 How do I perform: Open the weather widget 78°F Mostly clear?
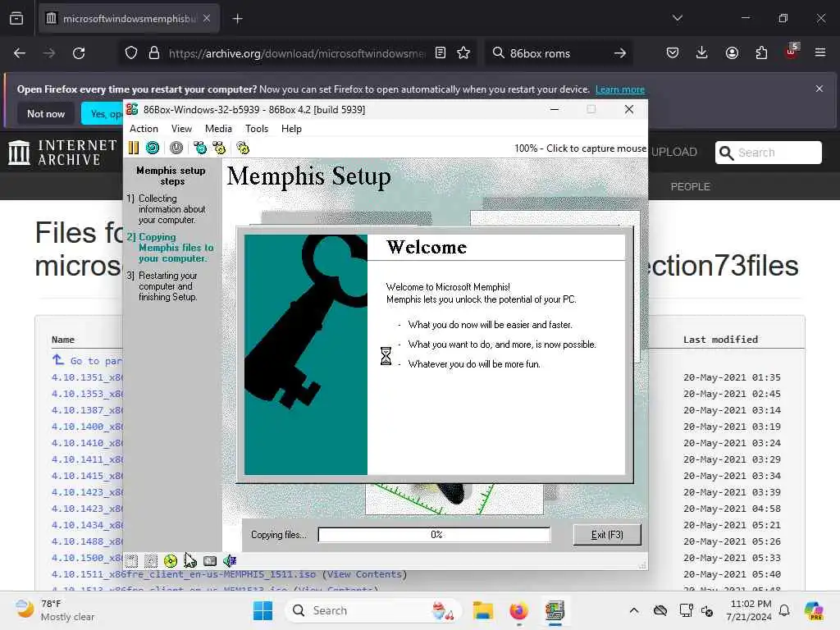coord(56,610)
